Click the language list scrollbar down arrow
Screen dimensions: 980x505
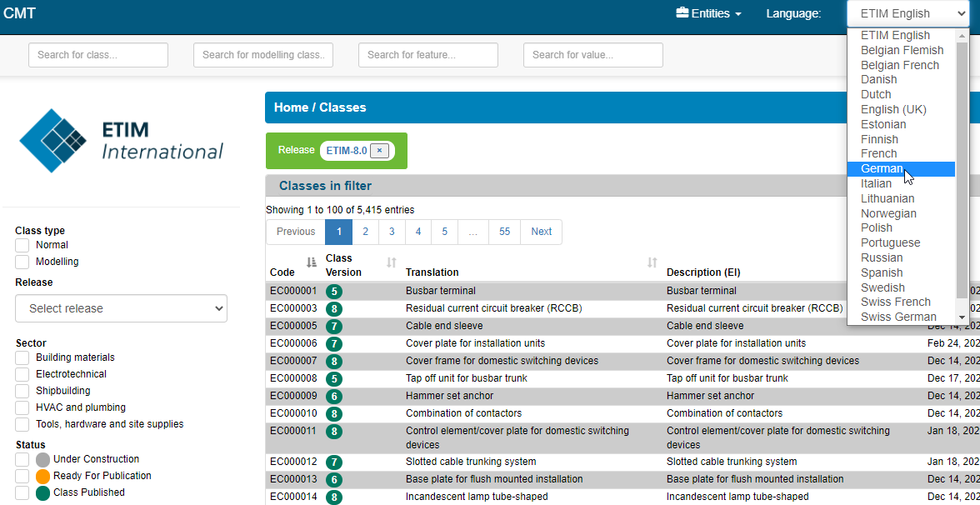(962, 318)
